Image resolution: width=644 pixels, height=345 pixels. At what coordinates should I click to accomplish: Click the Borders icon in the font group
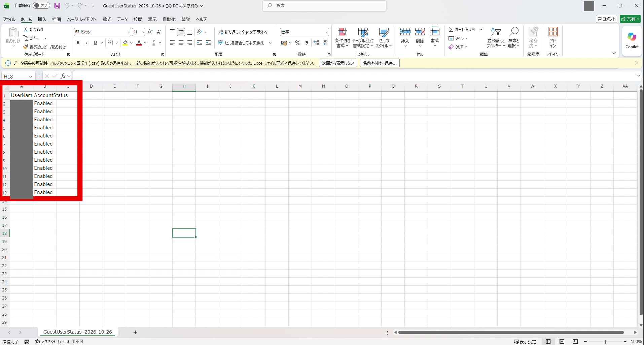click(x=110, y=43)
